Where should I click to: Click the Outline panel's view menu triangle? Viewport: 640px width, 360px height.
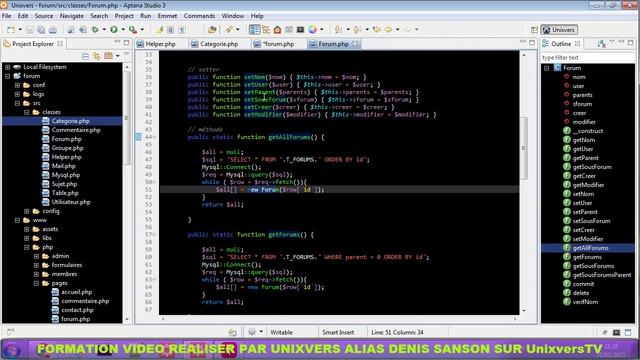[x=612, y=42]
